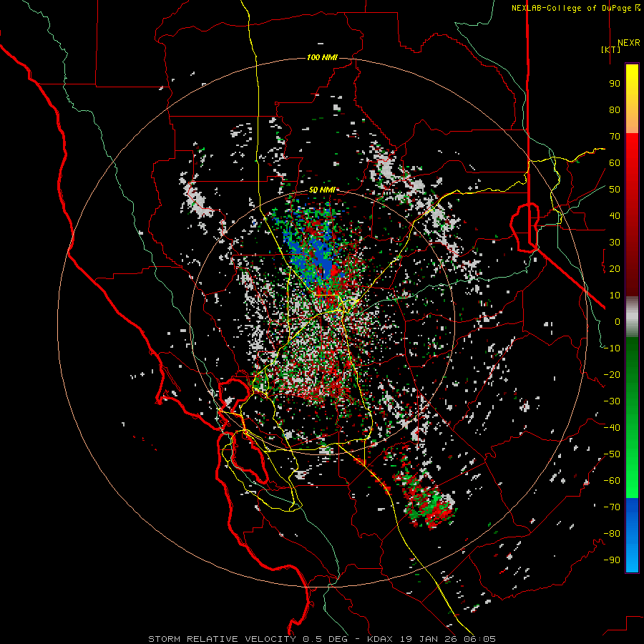This screenshot has width=644, height=644.
Task: Click the -60 value on the velocity scale
Action: [x=612, y=481]
